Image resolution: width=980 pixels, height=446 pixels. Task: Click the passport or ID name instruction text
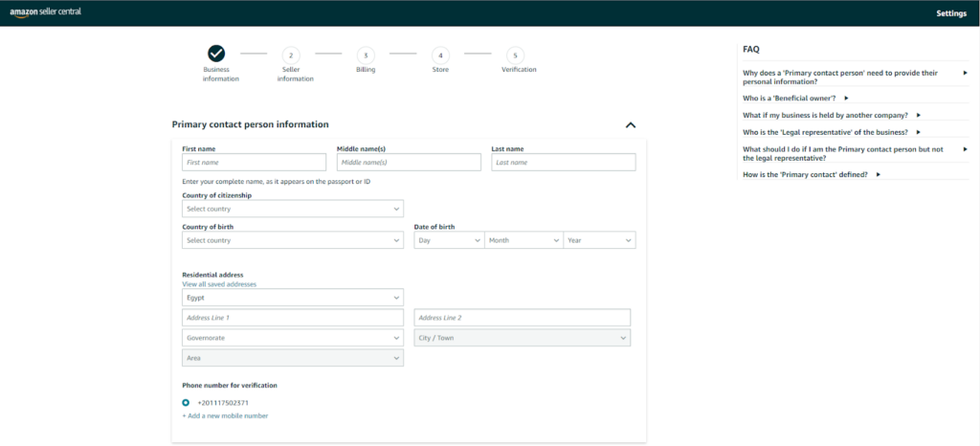[277, 182]
